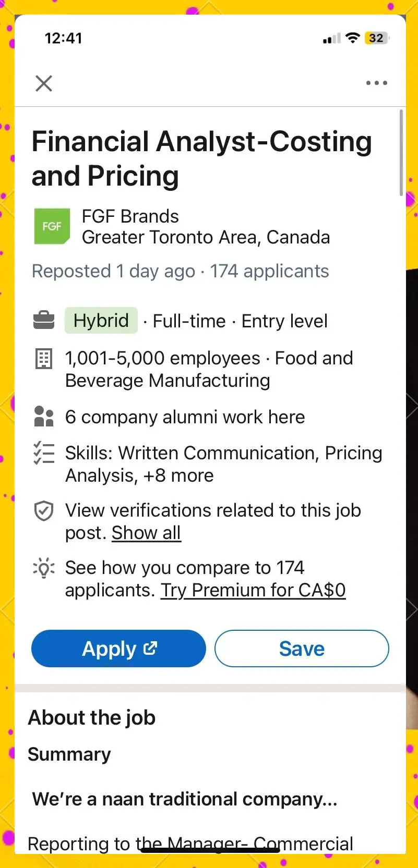The image size is (418, 868).
Task: Click Try Premium for CA$0 link
Action: [x=253, y=590]
